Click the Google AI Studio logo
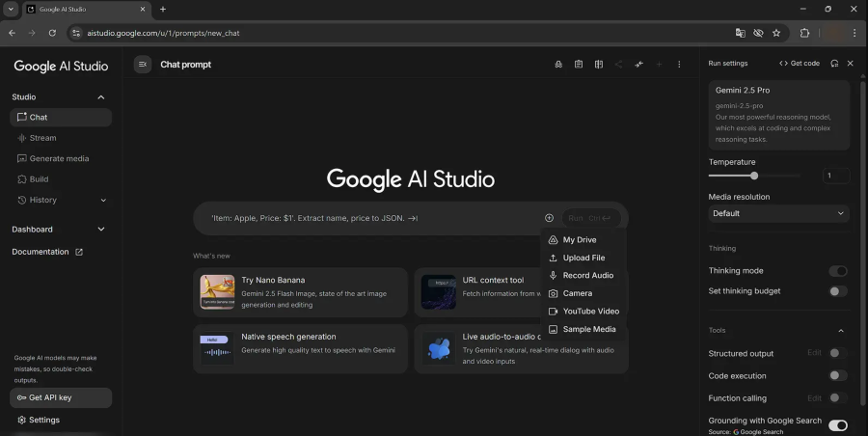 pos(61,67)
